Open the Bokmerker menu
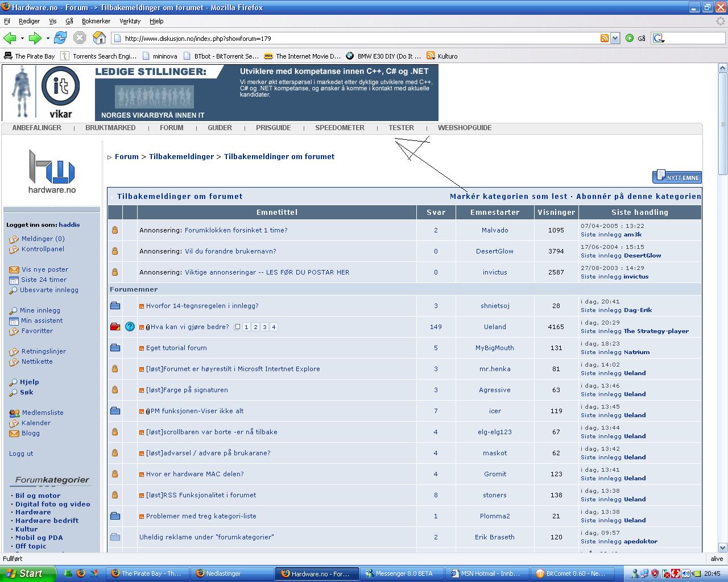728x582 pixels. [96, 21]
